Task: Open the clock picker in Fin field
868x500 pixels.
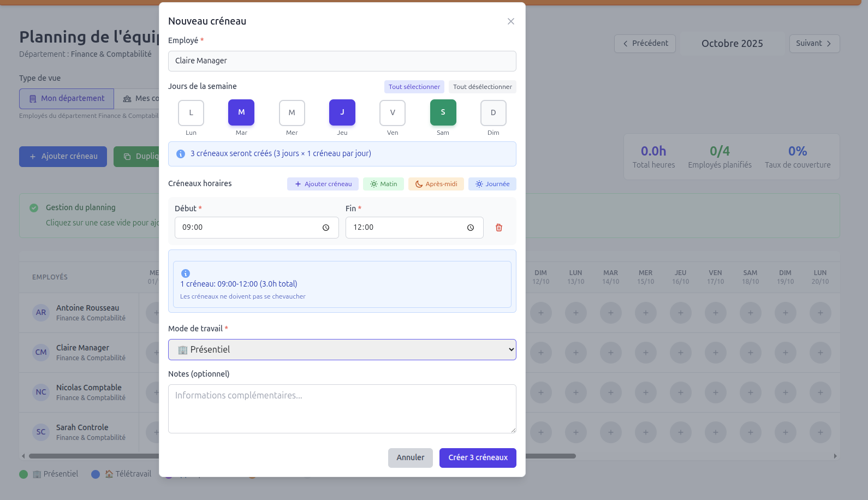Action: (470, 228)
